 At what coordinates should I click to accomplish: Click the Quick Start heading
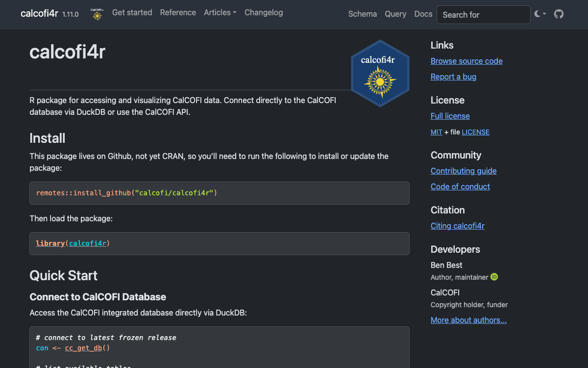point(64,275)
